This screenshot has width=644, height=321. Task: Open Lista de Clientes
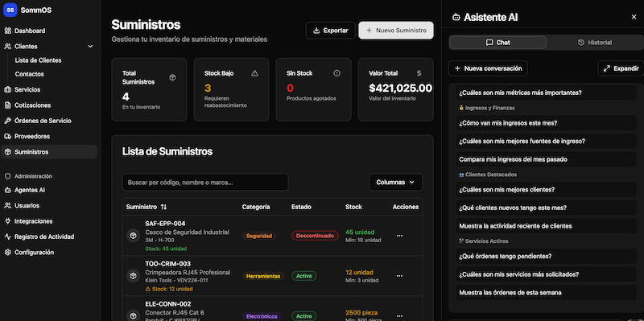[38, 60]
